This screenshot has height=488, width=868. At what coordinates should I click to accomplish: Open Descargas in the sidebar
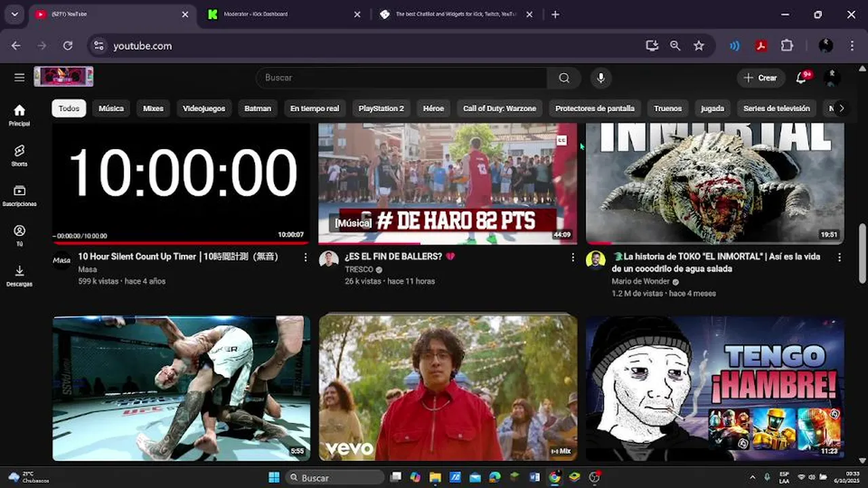(x=19, y=275)
